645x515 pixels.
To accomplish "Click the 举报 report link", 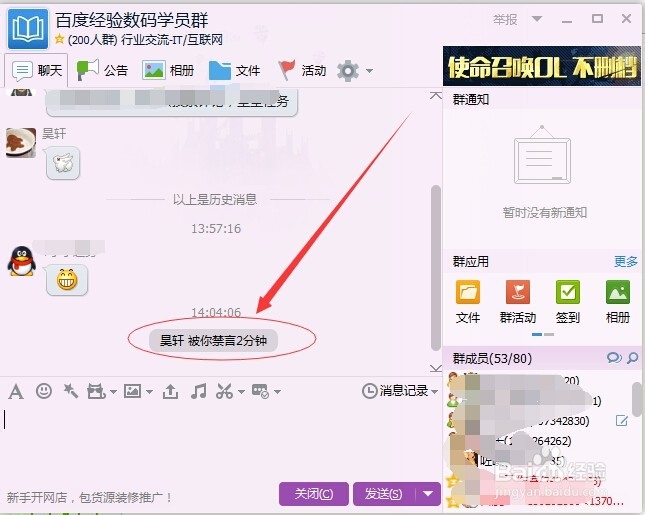I will pos(505,19).
